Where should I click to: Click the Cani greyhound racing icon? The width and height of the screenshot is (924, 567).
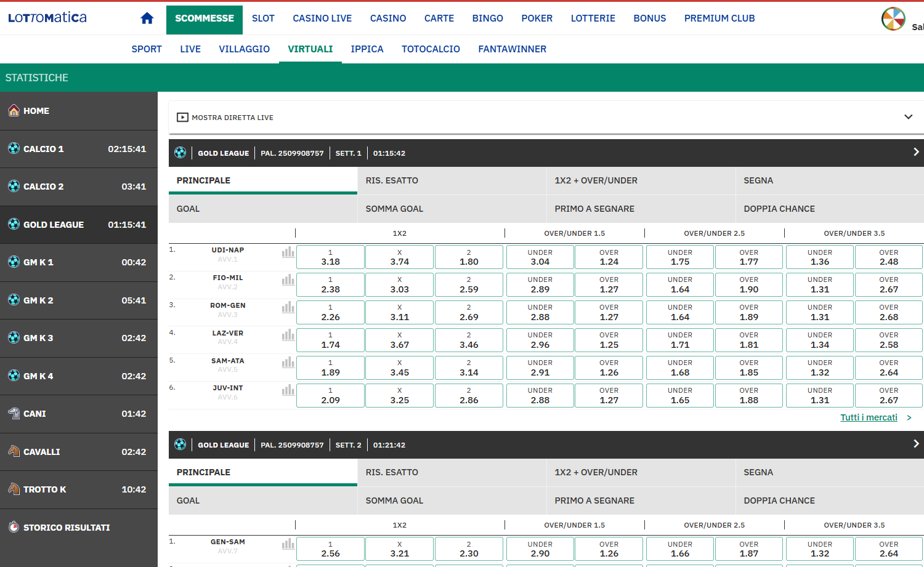pos(14,414)
